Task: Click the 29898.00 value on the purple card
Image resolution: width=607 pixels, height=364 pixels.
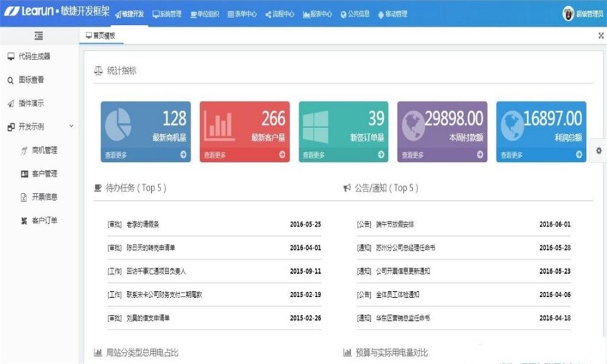Action: (454, 119)
